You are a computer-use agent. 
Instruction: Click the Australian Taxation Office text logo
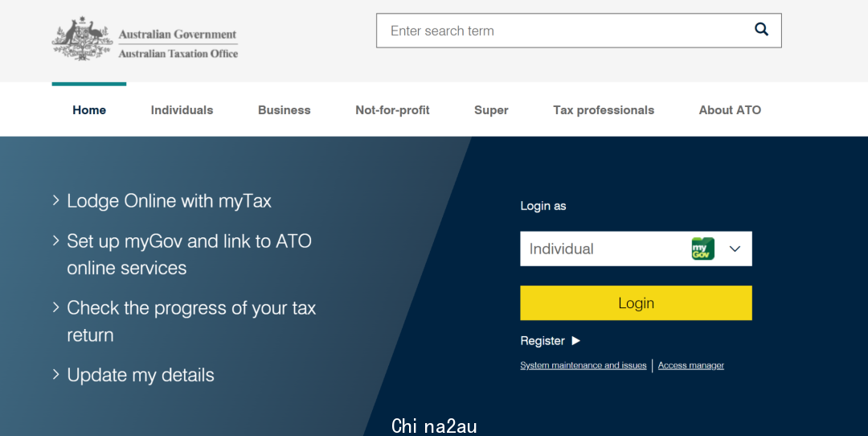(x=178, y=54)
